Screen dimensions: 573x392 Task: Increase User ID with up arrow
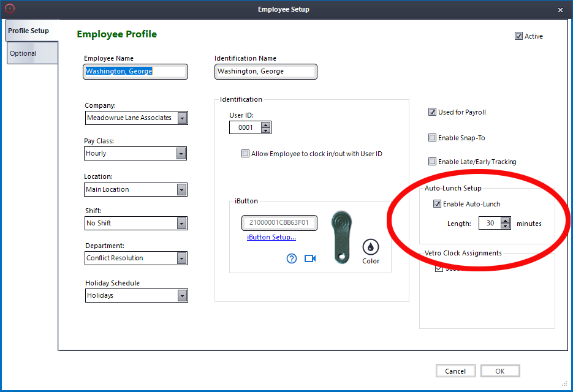[265, 125]
